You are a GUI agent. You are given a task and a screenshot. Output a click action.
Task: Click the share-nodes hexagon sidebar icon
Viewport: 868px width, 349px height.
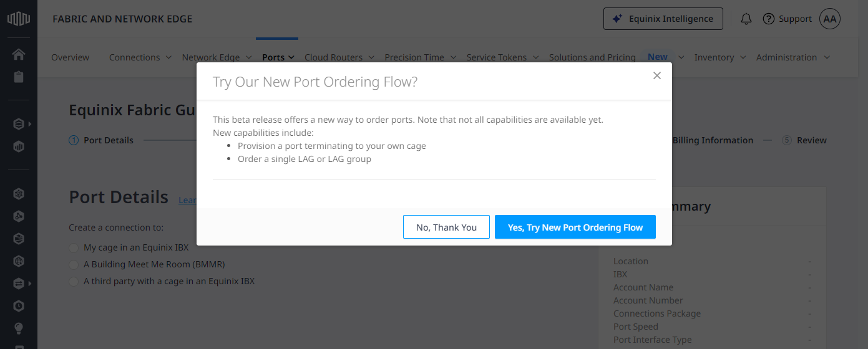(x=19, y=216)
